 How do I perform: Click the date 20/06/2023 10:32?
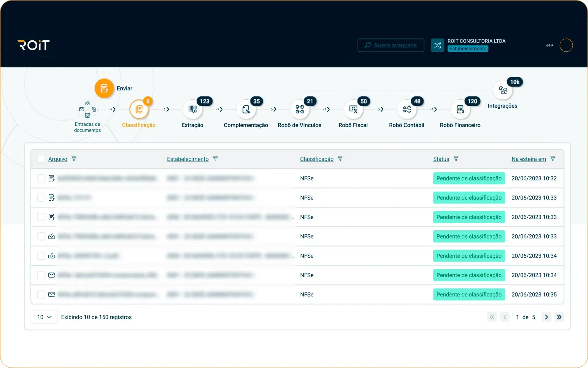pos(534,178)
